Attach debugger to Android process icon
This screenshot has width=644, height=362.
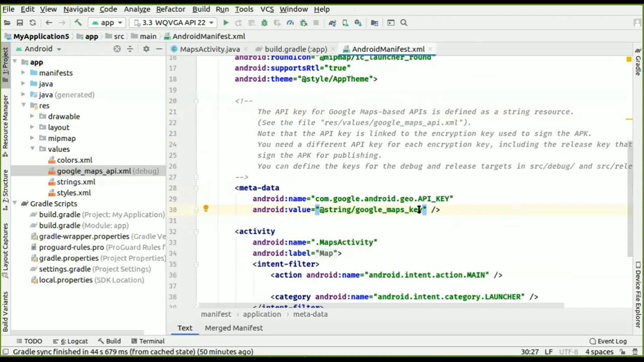click(303, 23)
